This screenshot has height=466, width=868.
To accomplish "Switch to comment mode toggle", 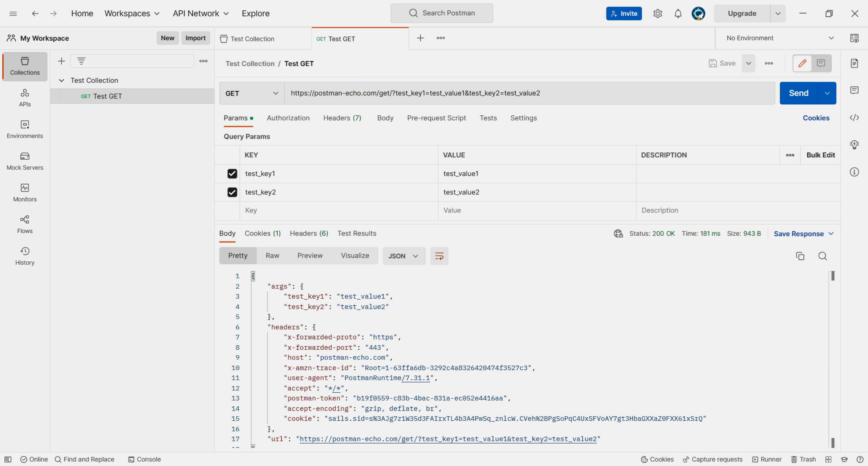I will pos(821,63).
